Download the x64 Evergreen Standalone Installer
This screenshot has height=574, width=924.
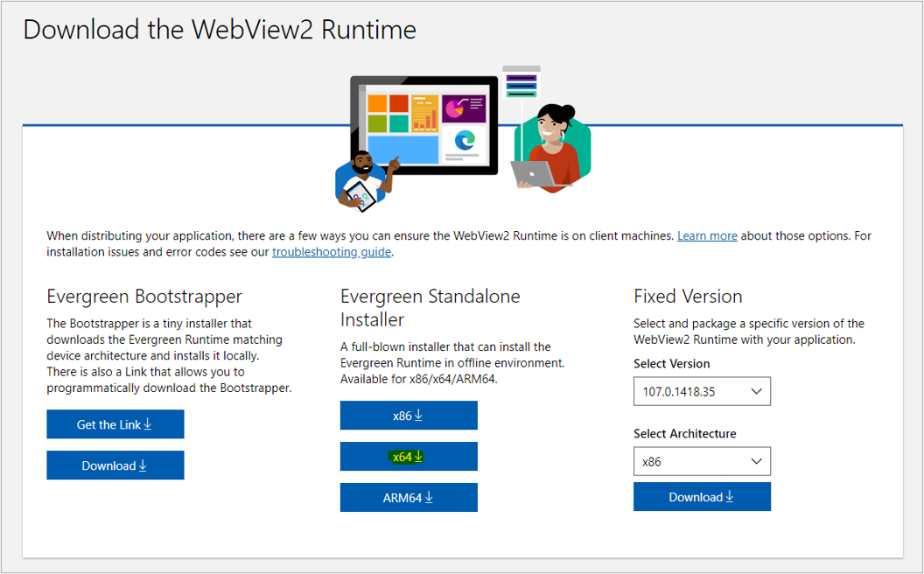(408, 456)
